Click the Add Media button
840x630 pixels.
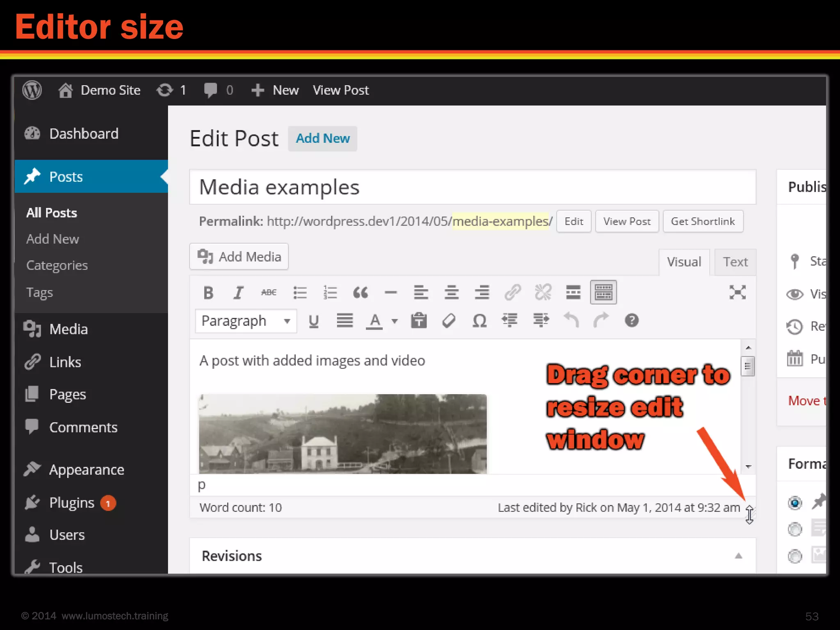click(x=239, y=257)
